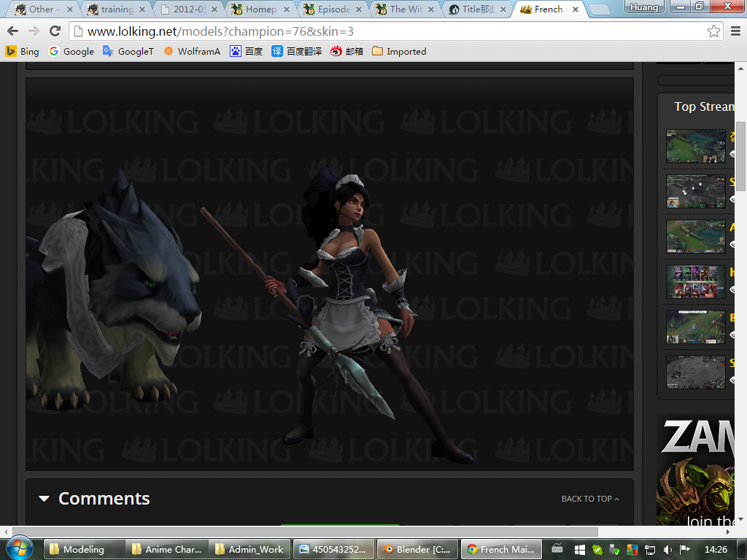Open the 百度翻译 bookmark

(x=297, y=52)
